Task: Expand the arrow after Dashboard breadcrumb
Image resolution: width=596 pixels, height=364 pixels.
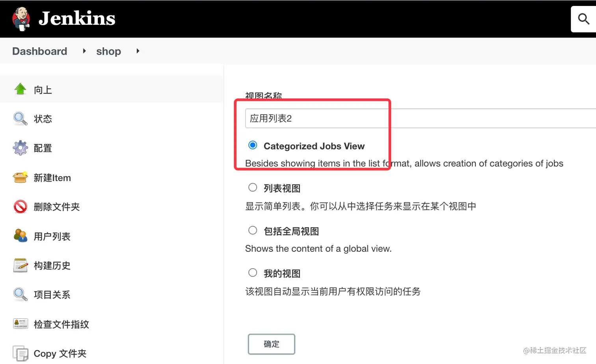Action: (84, 51)
